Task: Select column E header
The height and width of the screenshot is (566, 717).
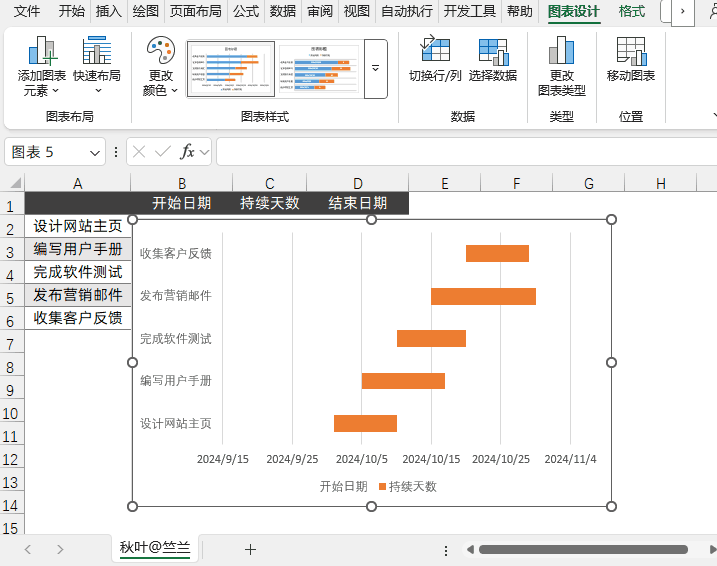Action: point(444,183)
